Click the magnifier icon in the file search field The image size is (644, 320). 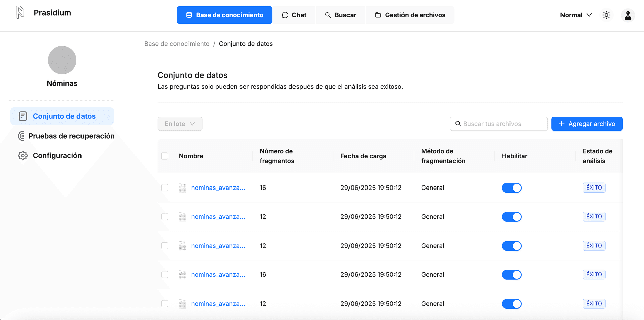[458, 124]
